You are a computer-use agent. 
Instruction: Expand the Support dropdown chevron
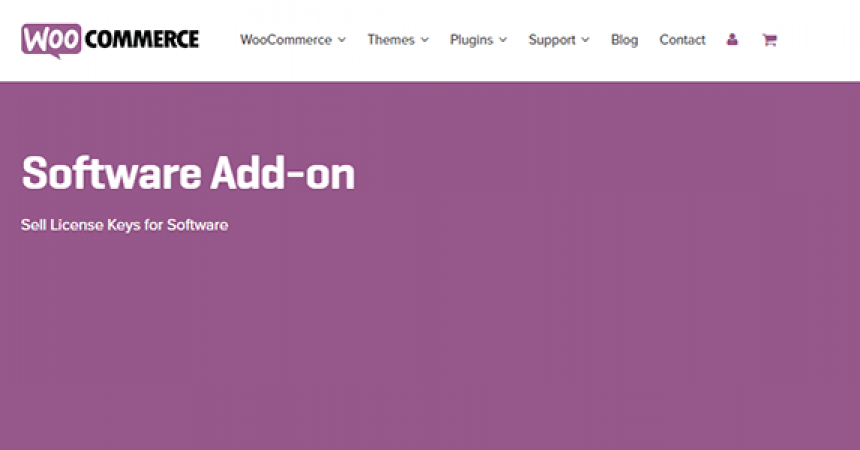coord(585,40)
